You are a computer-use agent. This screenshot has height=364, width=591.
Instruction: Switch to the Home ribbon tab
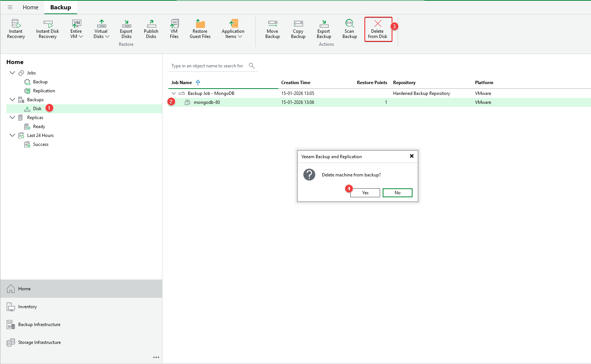click(31, 7)
